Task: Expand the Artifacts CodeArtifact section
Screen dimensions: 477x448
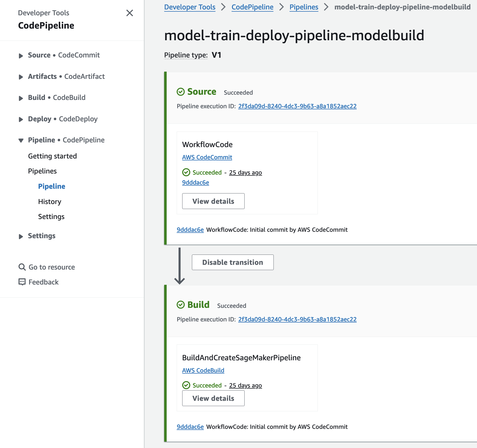Action: click(21, 77)
